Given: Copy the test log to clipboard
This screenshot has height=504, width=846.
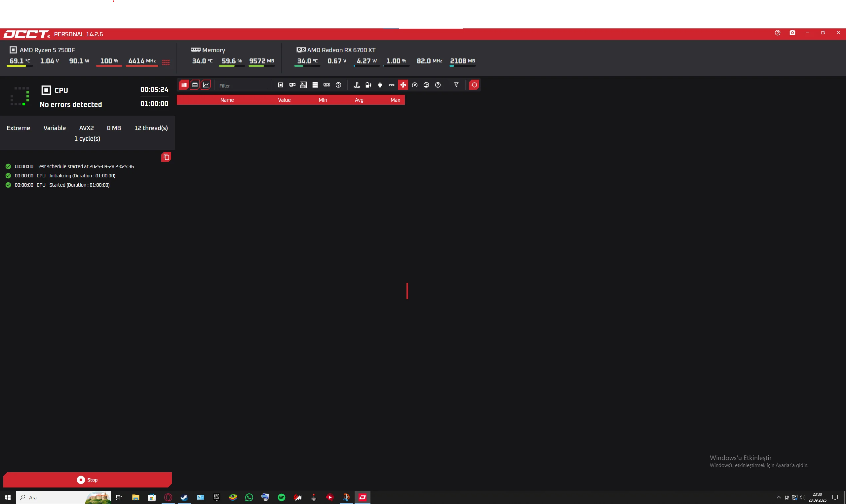Looking at the screenshot, I should tap(166, 157).
